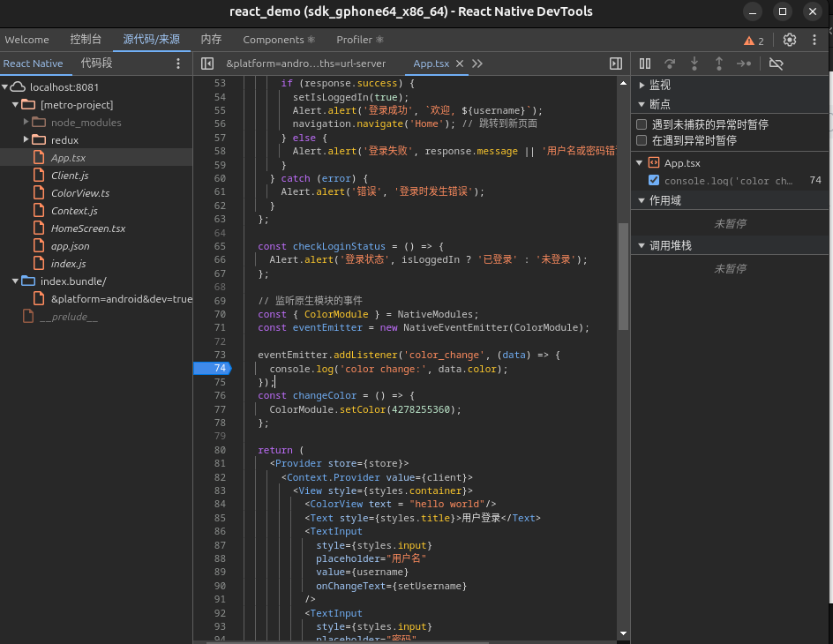Click line number 70 in the gutter
Viewport: 833px width, 644px height.
(x=220, y=314)
